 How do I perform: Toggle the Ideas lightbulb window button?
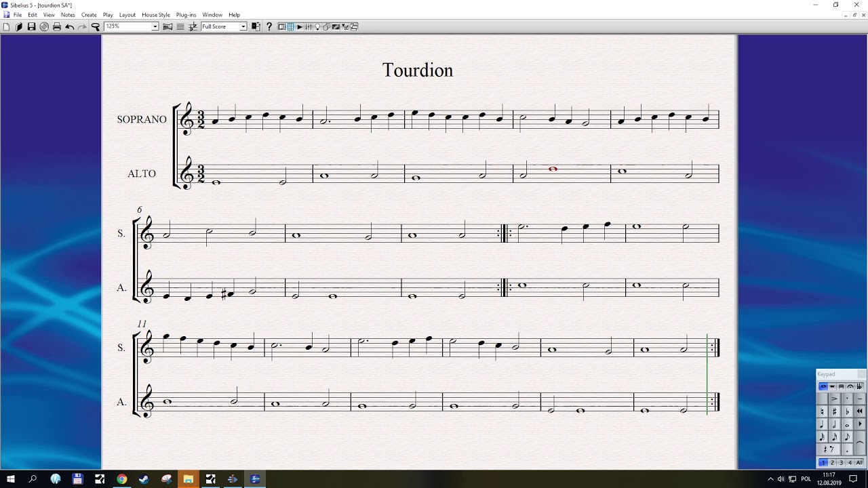pos(317,27)
